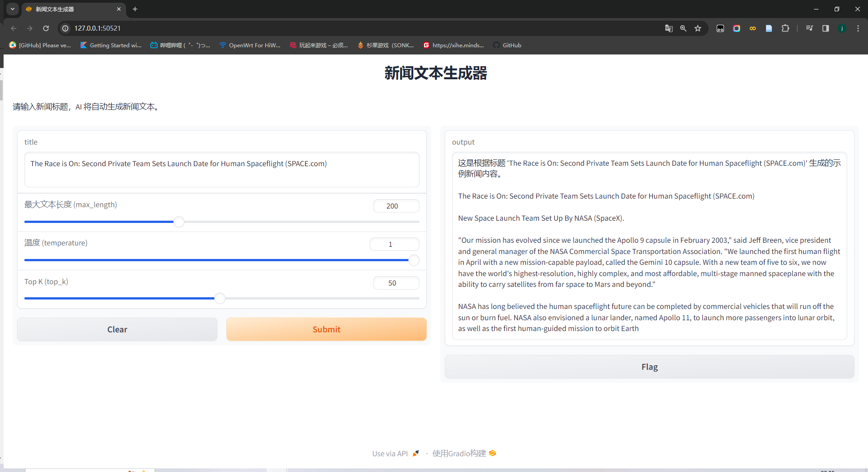Click the output line "New Space Launch Team Set Up"

[541, 218]
